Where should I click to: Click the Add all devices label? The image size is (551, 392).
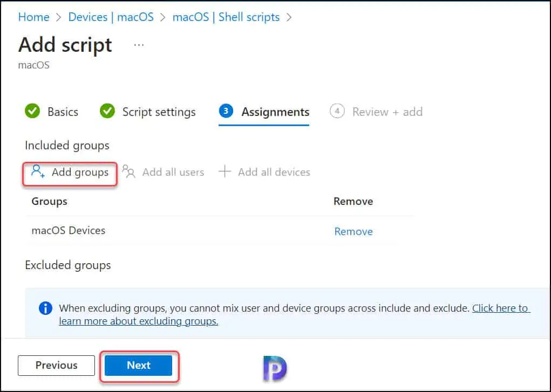274,172
